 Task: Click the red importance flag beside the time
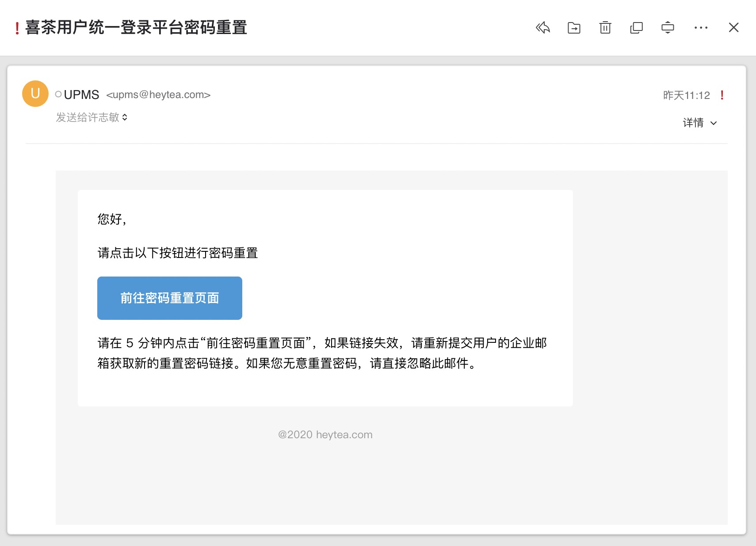pos(722,95)
